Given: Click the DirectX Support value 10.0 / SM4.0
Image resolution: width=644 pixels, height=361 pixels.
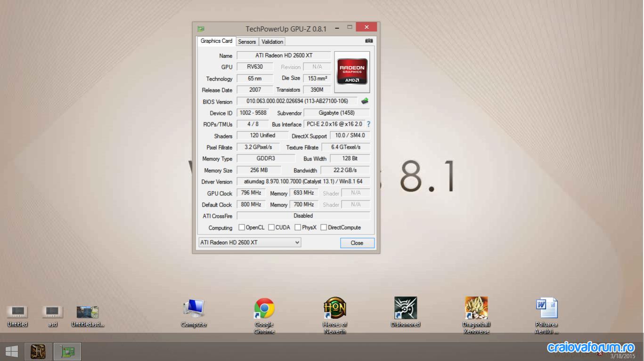Looking at the screenshot, I should click(x=350, y=136).
